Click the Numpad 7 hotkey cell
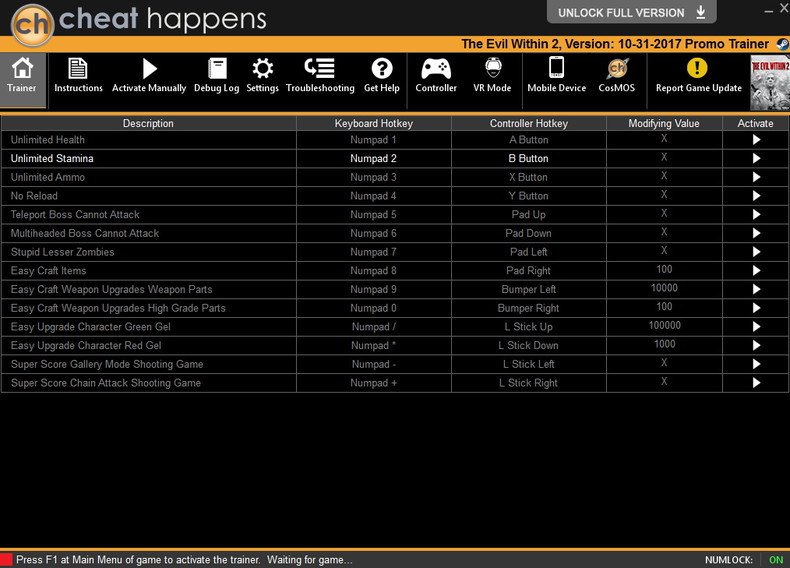790x568 pixels. point(373,252)
